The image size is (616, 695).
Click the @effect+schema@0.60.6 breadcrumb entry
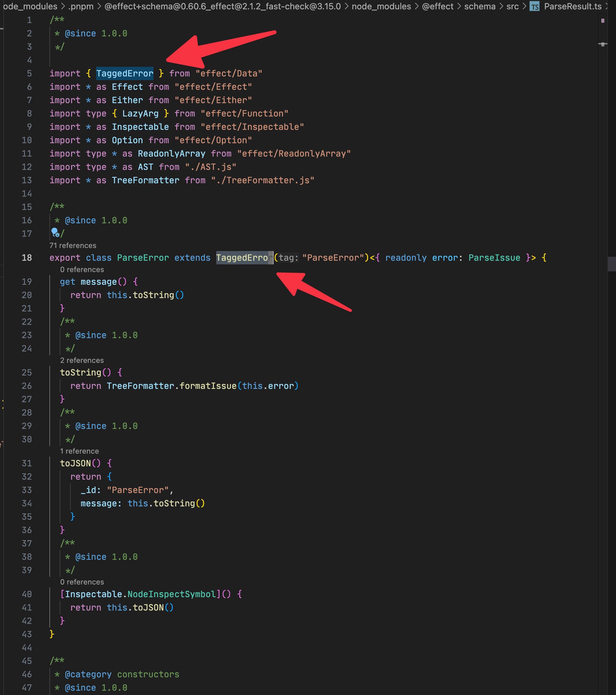pos(223,6)
